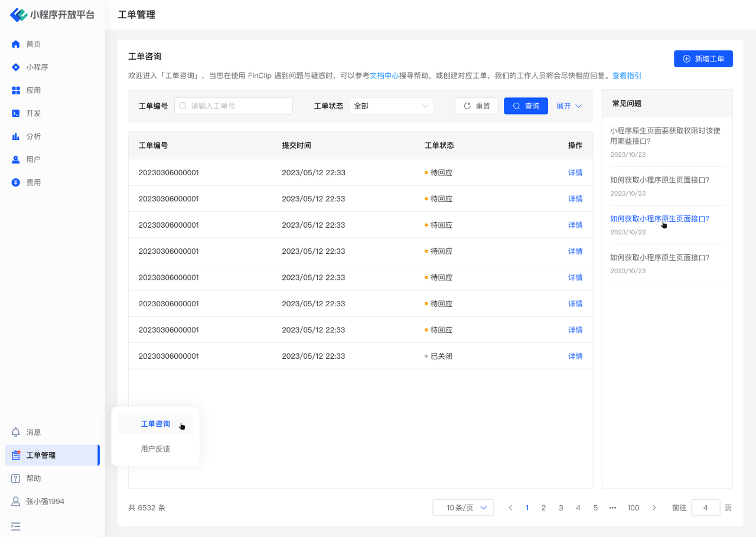Expand more filters with 展开
This screenshot has width=756, height=537.
point(569,106)
